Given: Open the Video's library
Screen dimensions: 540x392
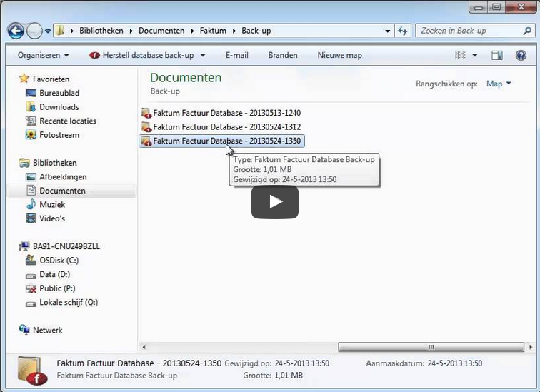Looking at the screenshot, I should (x=52, y=218).
